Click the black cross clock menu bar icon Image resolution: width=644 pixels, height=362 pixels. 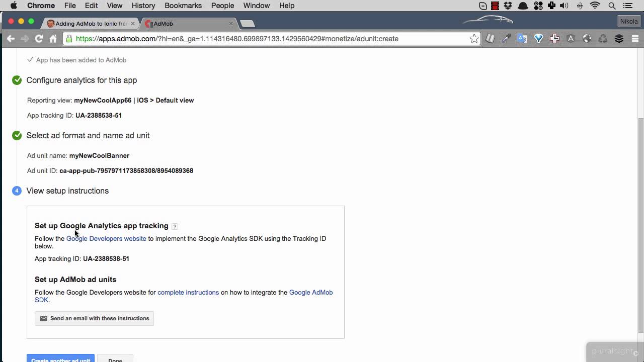(x=551, y=6)
